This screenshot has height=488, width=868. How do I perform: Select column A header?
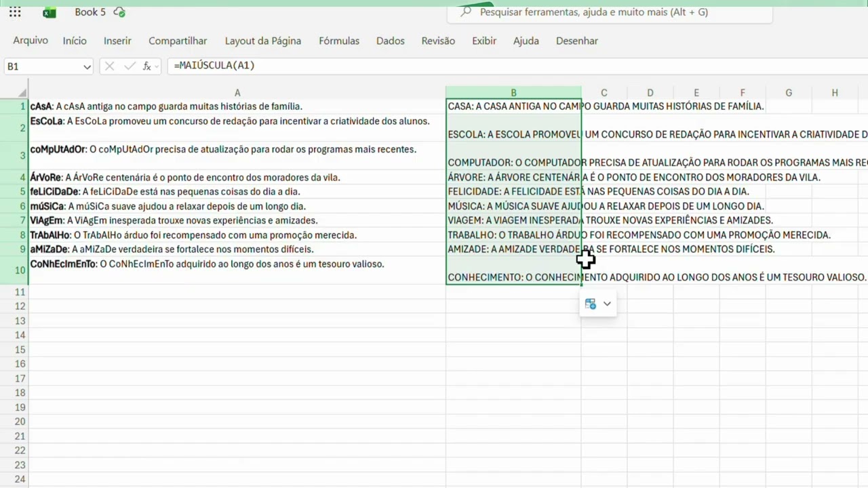(x=237, y=93)
